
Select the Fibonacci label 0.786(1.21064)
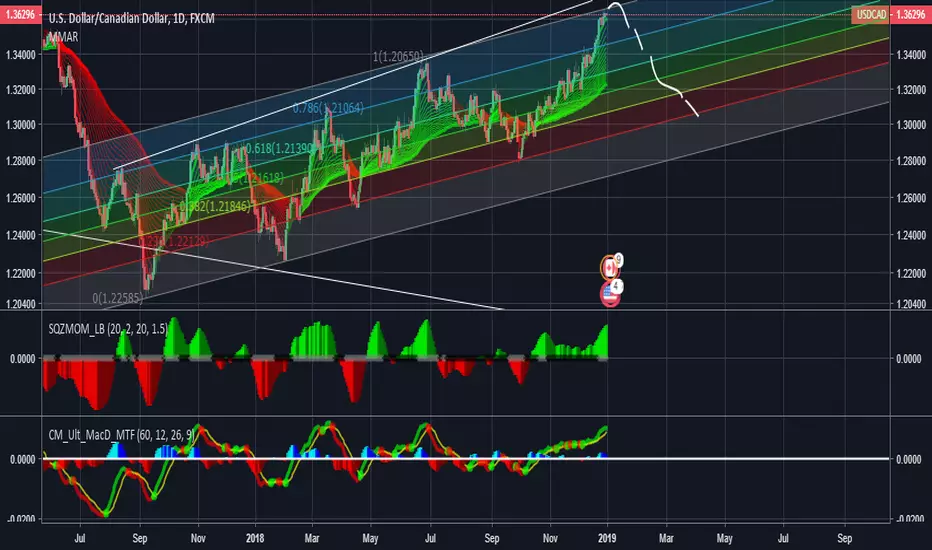click(x=328, y=108)
